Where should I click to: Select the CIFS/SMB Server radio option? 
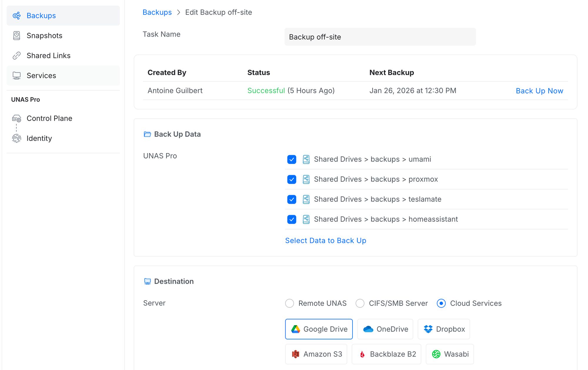[x=360, y=303]
